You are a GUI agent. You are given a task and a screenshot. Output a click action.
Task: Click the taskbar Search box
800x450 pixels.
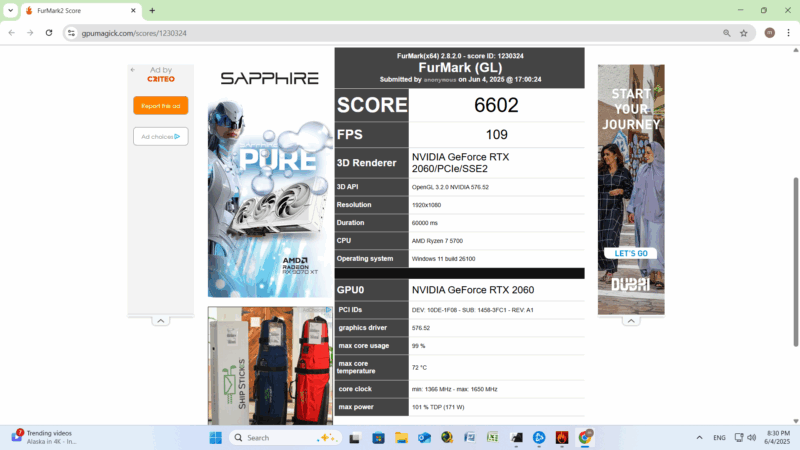click(x=285, y=438)
